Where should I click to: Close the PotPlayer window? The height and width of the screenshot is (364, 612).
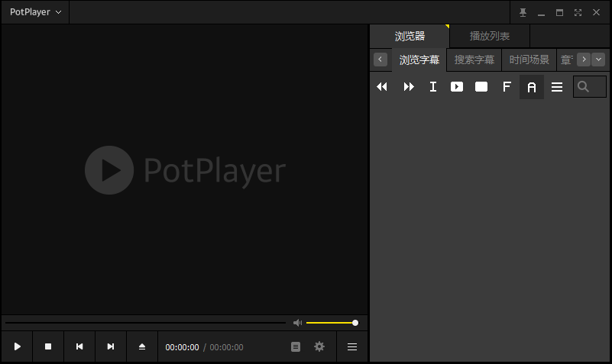click(596, 12)
